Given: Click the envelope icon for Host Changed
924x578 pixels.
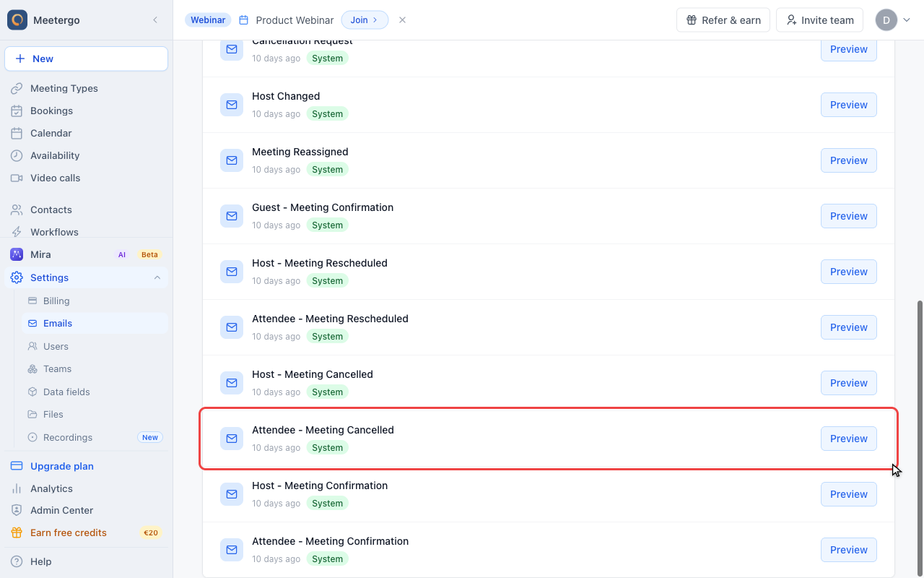Looking at the screenshot, I should point(232,105).
